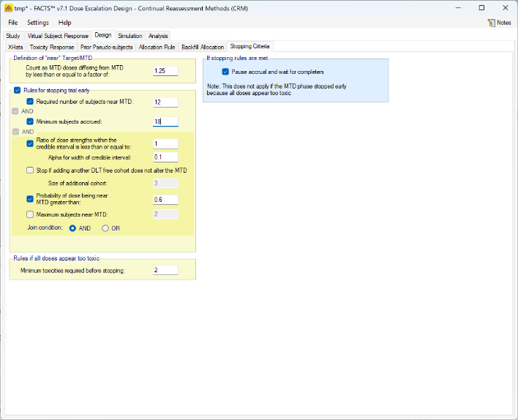This screenshot has height=420, width=518.
Task: Select the AND join condition
Action: click(x=72, y=228)
